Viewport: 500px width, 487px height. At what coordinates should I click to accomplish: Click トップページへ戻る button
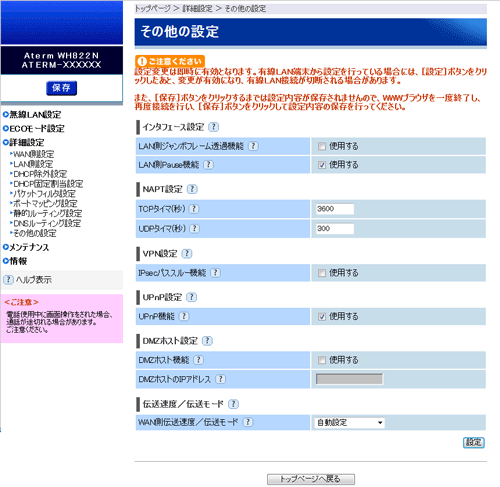pos(311,479)
